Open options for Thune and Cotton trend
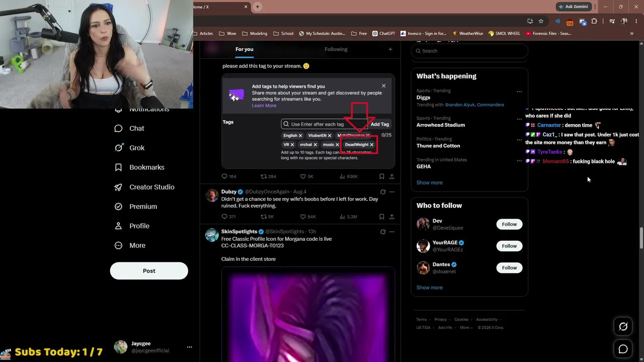This screenshot has height=362, width=644. [x=519, y=140]
